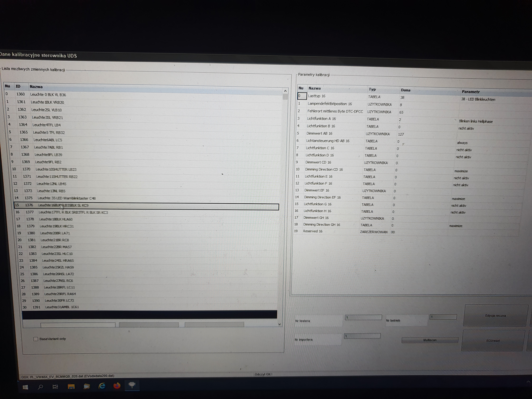
Task: Click the active diagnostic app taskbar icon
Action: coord(132,385)
